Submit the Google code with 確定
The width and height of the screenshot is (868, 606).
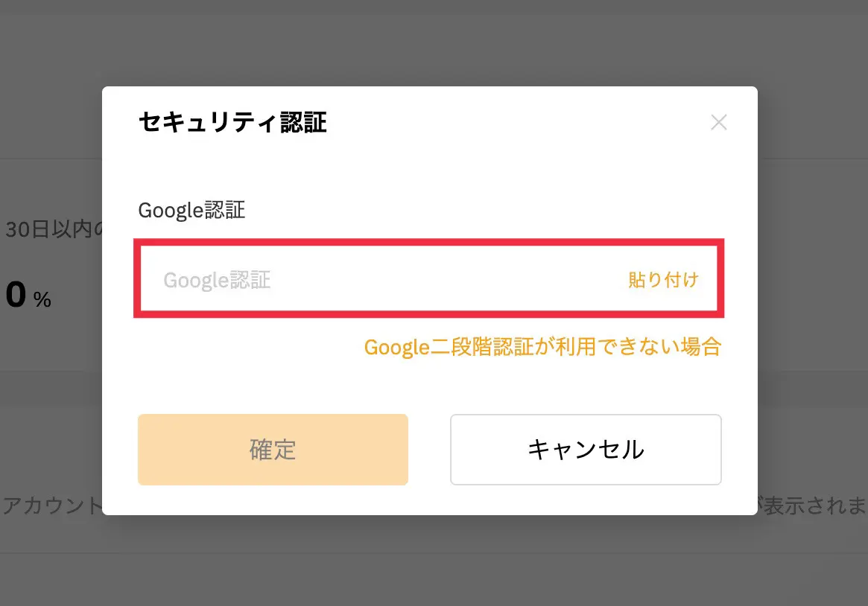tap(273, 450)
